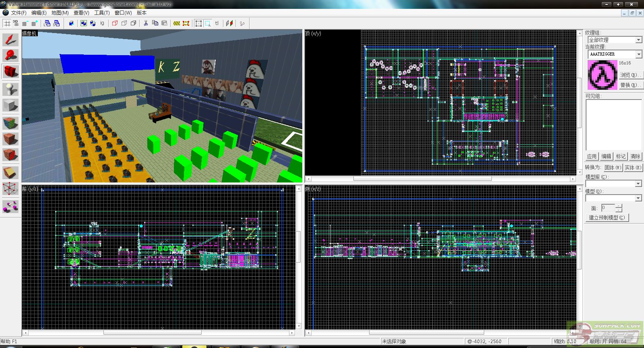Viewport: 644px width, 348px height.
Task: Open the 地图(M) menu
Action: [60, 13]
